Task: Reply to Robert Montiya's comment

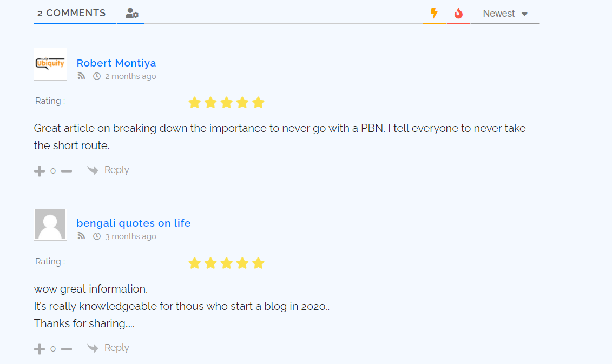Action: (x=109, y=170)
